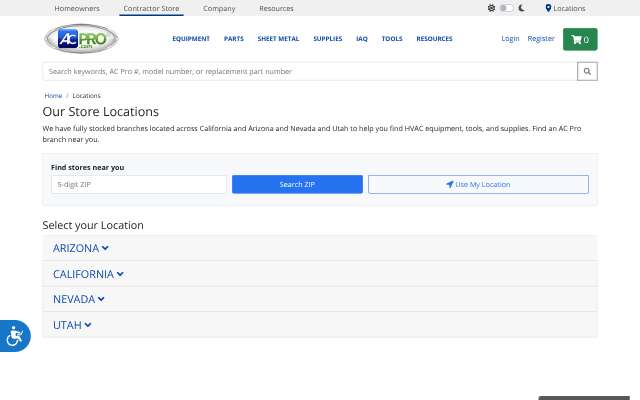Open the RESOURCES main nav menu
The height and width of the screenshot is (400, 640).
coord(434,39)
